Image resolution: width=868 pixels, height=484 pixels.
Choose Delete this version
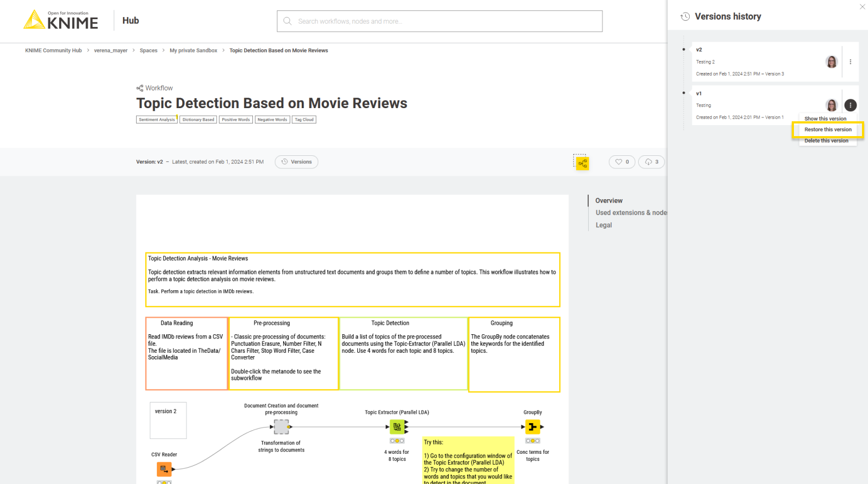point(826,141)
